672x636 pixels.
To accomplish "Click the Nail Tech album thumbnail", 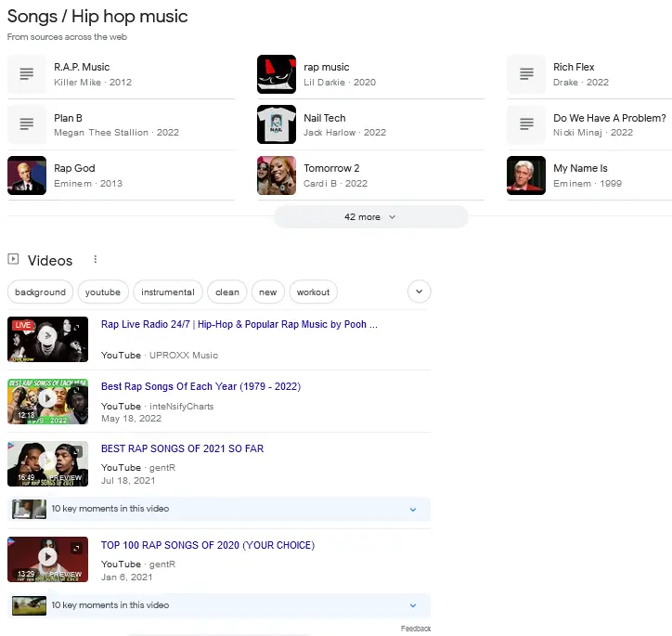I will [277, 124].
